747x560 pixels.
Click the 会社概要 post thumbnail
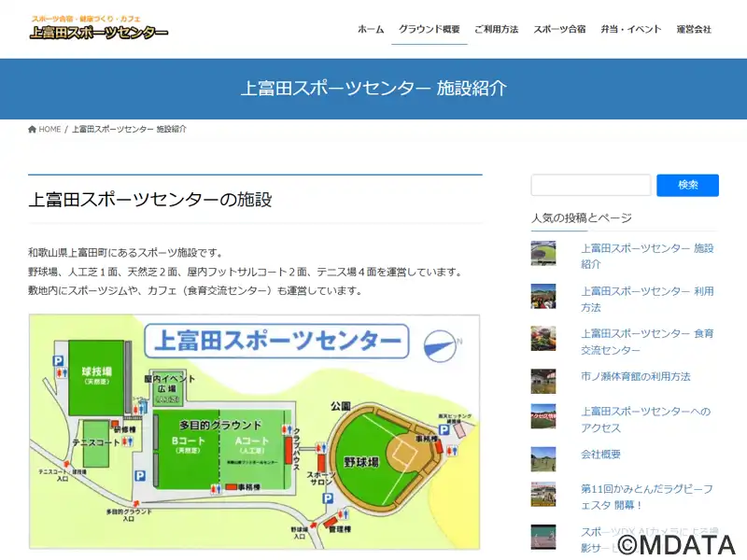[543, 459]
